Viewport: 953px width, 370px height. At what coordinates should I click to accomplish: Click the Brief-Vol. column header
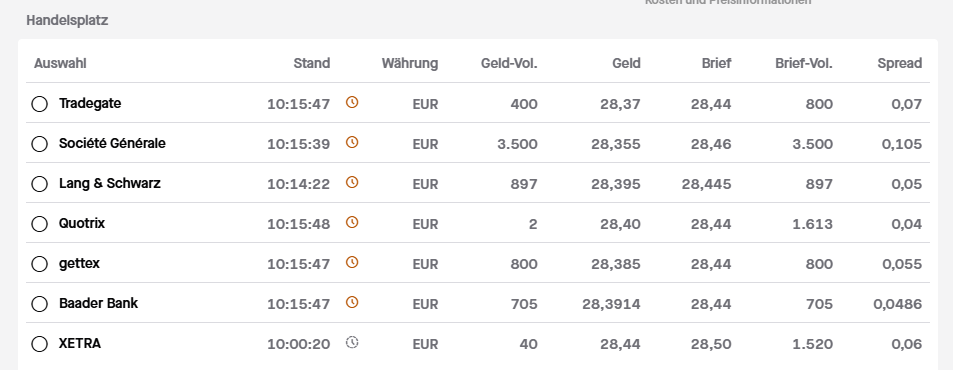(x=804, y=63)
